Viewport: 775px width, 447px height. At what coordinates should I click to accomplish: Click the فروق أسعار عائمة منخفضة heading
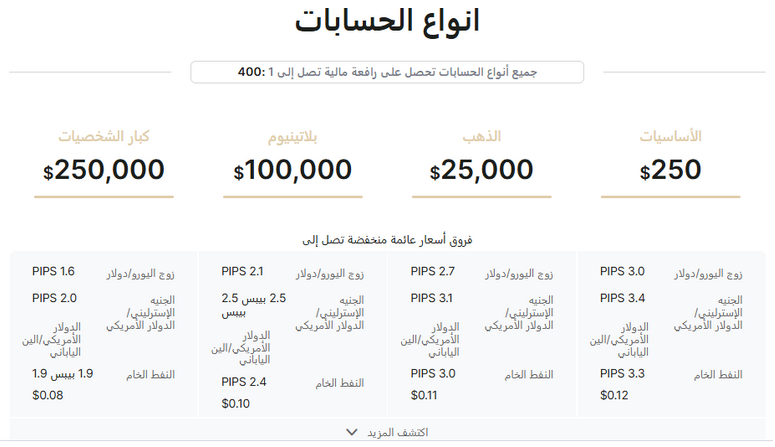pyautogui.click(x=387, y=241)
